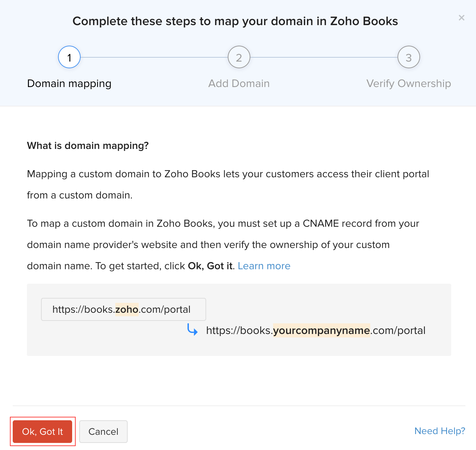Viewport: 476px width, 450px height.
Task: Select the Verify Ownership step label
Action: (x=408, y=83)
